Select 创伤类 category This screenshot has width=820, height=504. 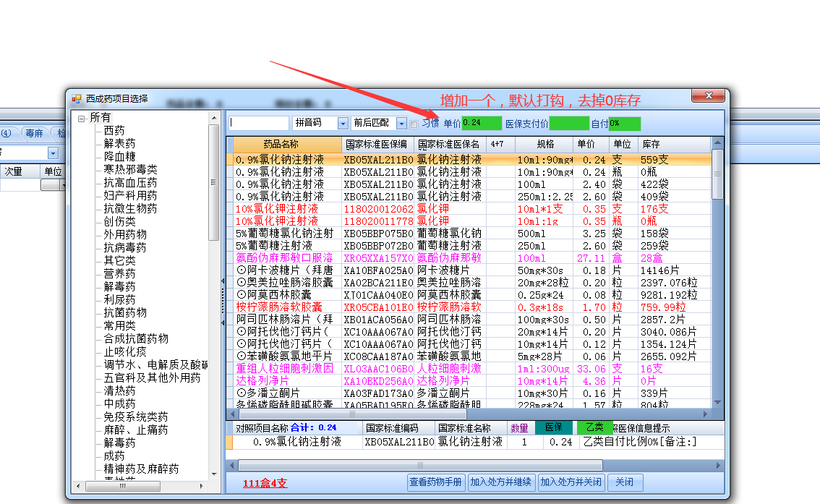(x=119, y=222)
